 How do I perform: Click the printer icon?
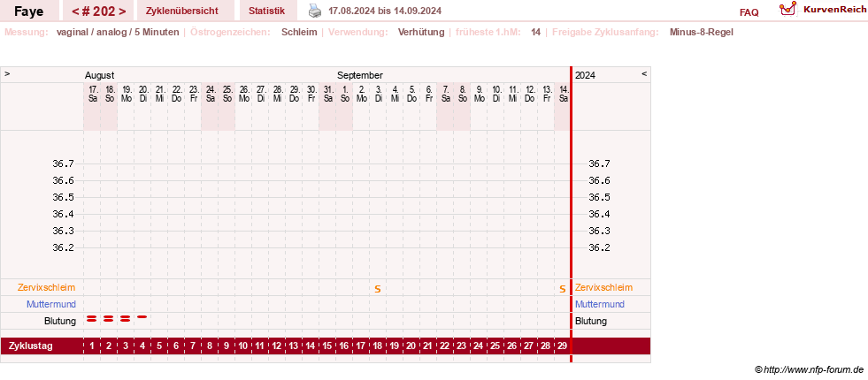pos(314,11)
